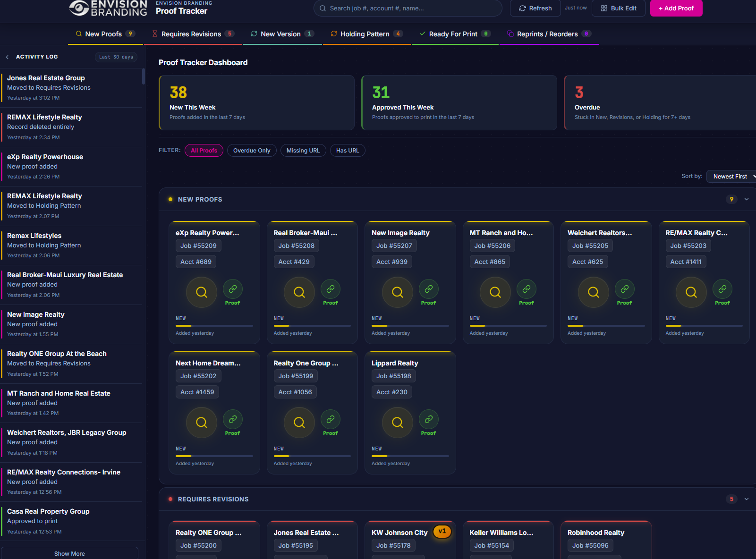This screenshot has width=756, height=559.
Task: Switch to the Holding Pattern tab
Action: pyautogui.click(x=366, y=34)
